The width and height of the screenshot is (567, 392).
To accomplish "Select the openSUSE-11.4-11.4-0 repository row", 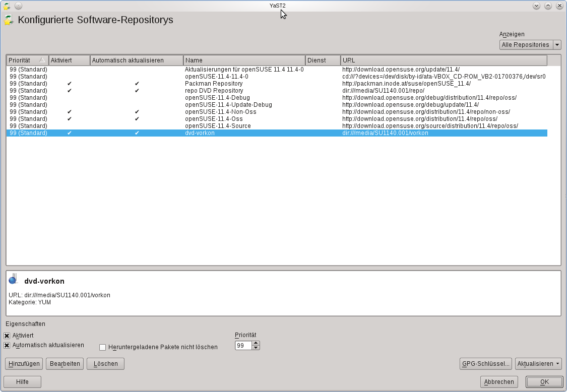I will click(x=277, y=77).
